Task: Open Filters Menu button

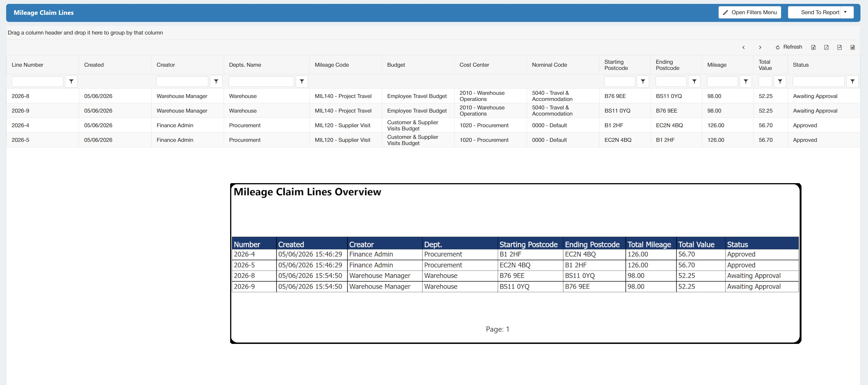Action: point(749,13)
